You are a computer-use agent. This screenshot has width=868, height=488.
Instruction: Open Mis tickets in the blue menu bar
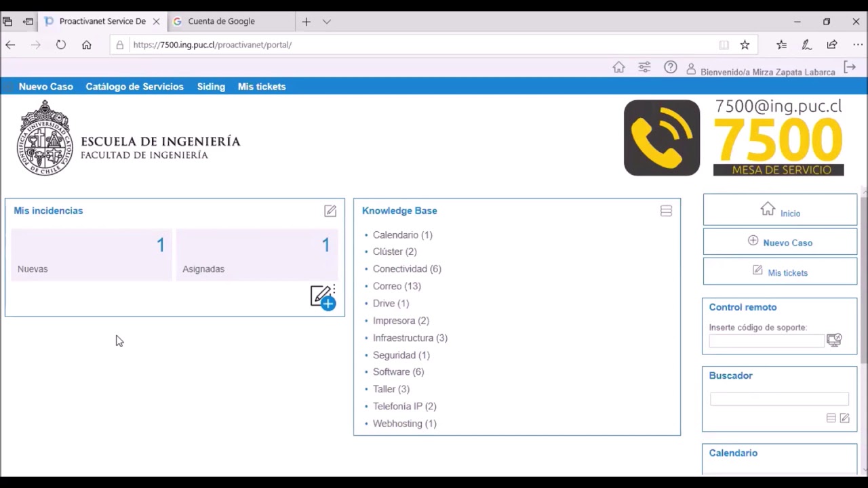[262, 87]
